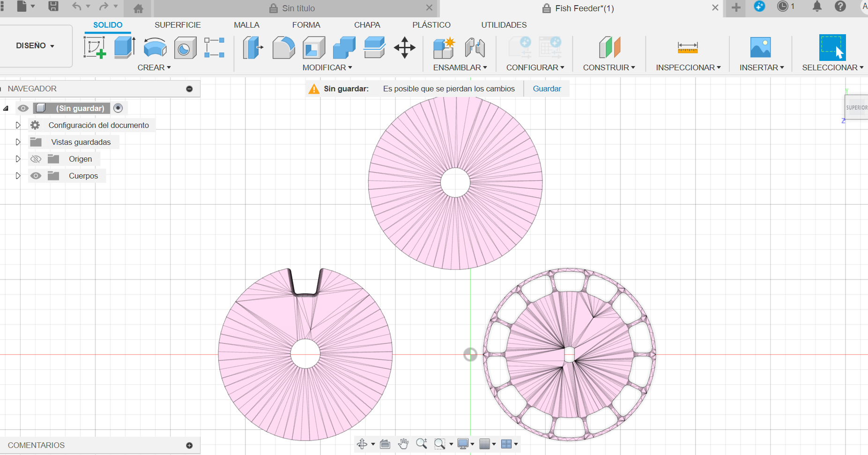Toggle visibility of Cuerpos folder

(x=36, y=176)
